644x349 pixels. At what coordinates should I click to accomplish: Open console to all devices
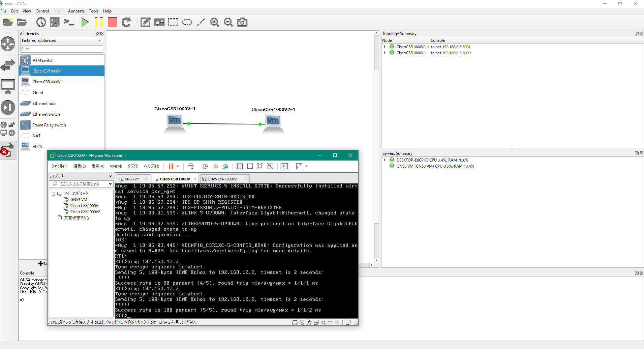[68, 22]
